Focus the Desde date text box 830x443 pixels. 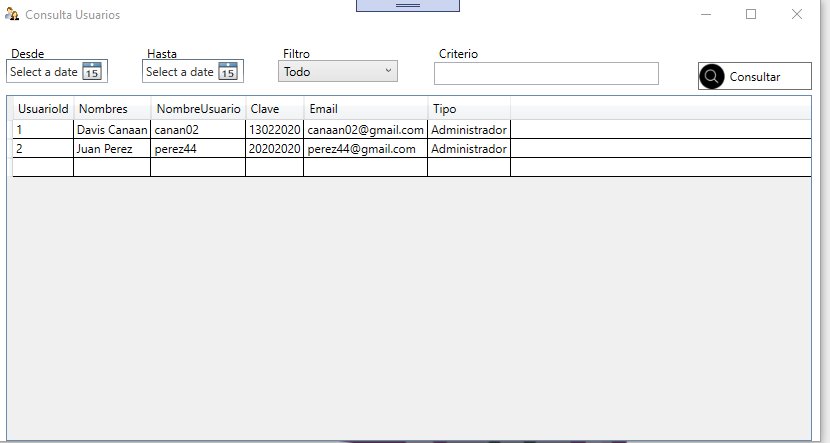coord(44,71)
